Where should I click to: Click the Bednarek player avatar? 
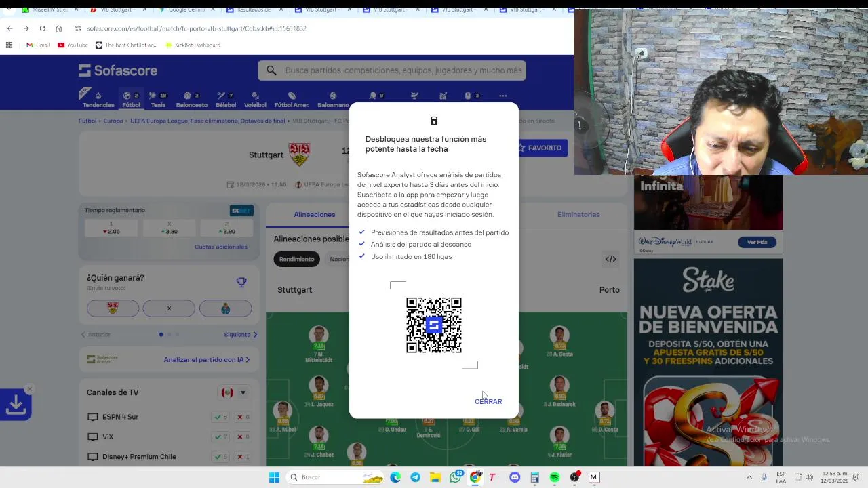click(x=559, y=385)
